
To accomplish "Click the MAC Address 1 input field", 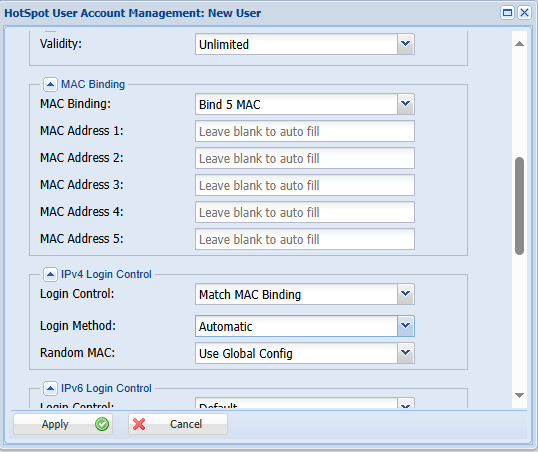I will point(305,131).
